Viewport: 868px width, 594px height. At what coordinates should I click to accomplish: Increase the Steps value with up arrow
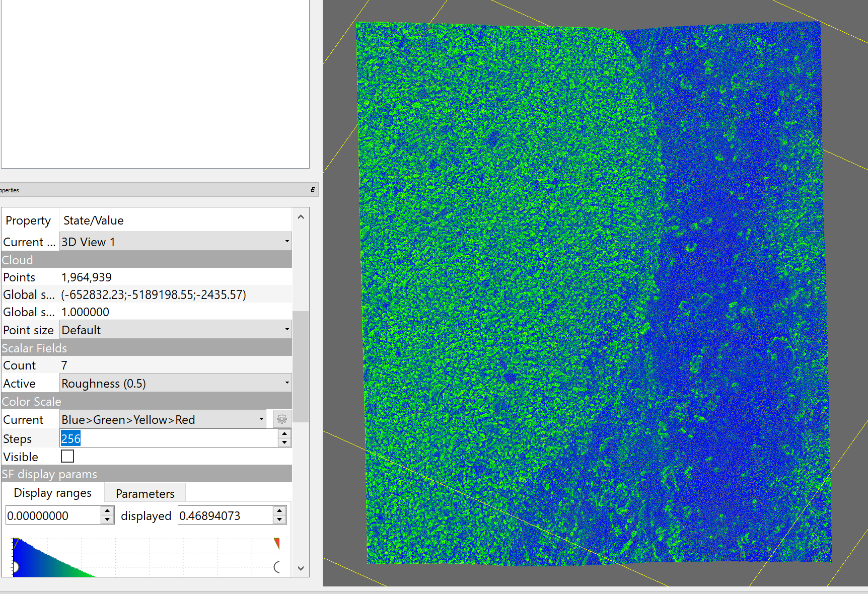tap(284, 434)
